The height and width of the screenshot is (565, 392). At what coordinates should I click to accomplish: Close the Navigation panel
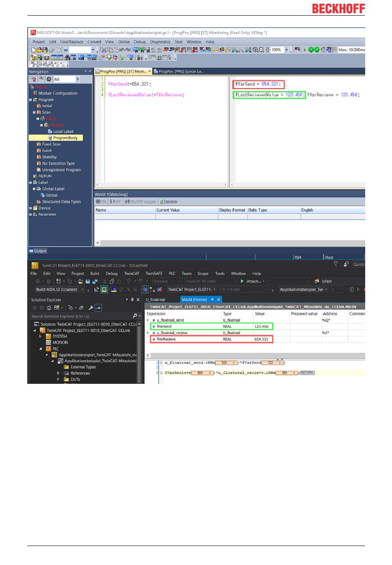90,71
